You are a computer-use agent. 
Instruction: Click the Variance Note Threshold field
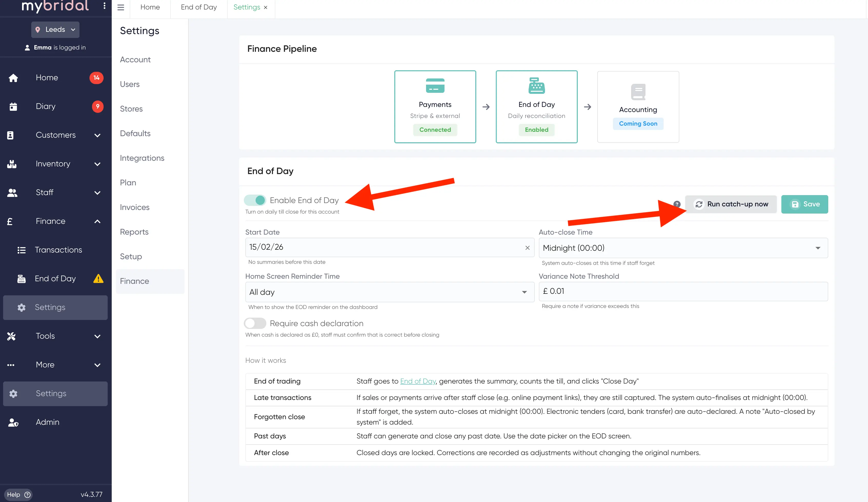(683, 292)
